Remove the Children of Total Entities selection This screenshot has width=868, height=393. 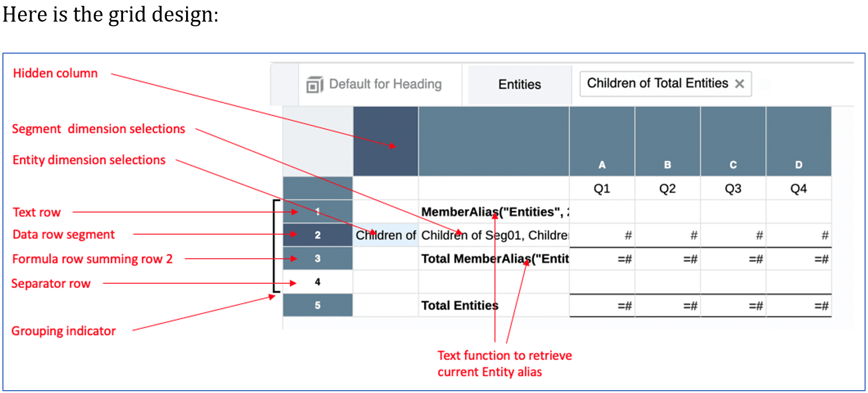(x=740, y=84)
